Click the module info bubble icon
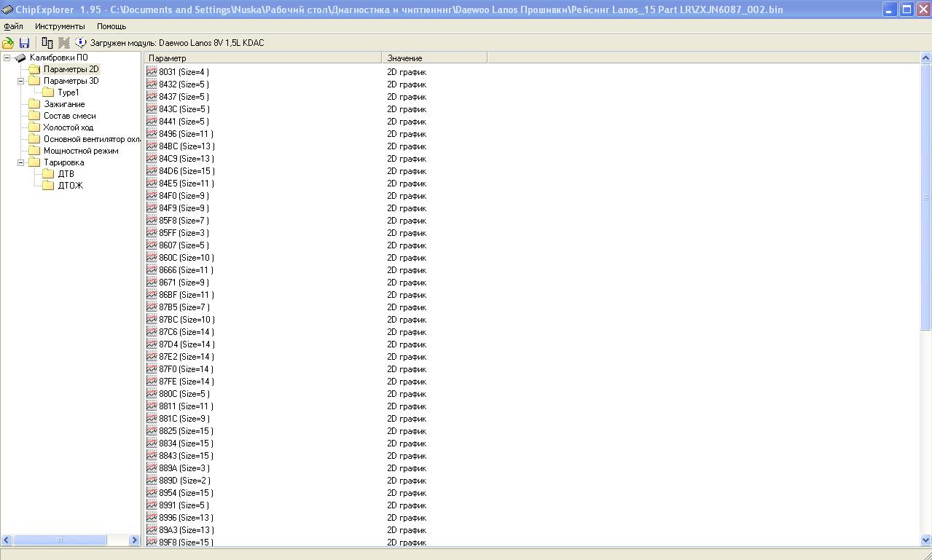Screen dimensions: 932x560 [x=81, y=43]
